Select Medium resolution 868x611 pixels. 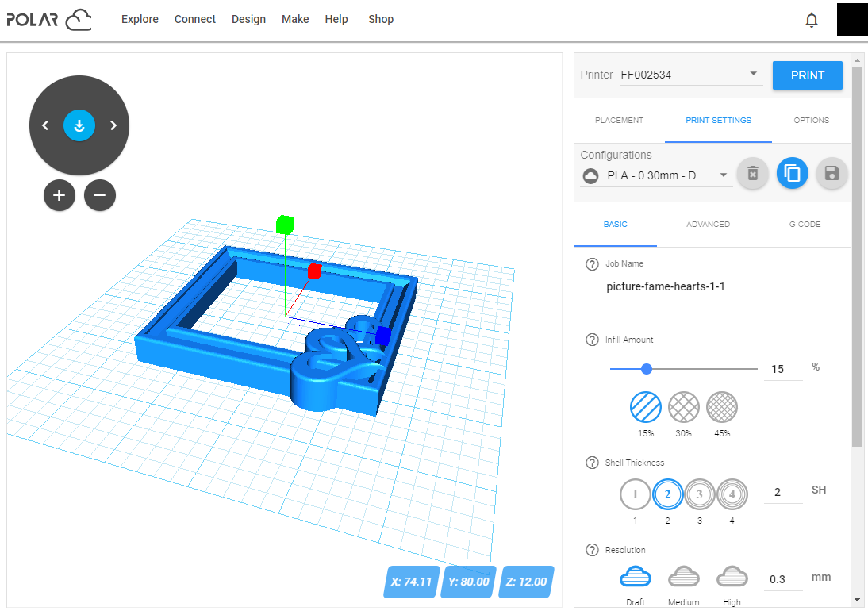pyautogui.click(x=684, y=578)
